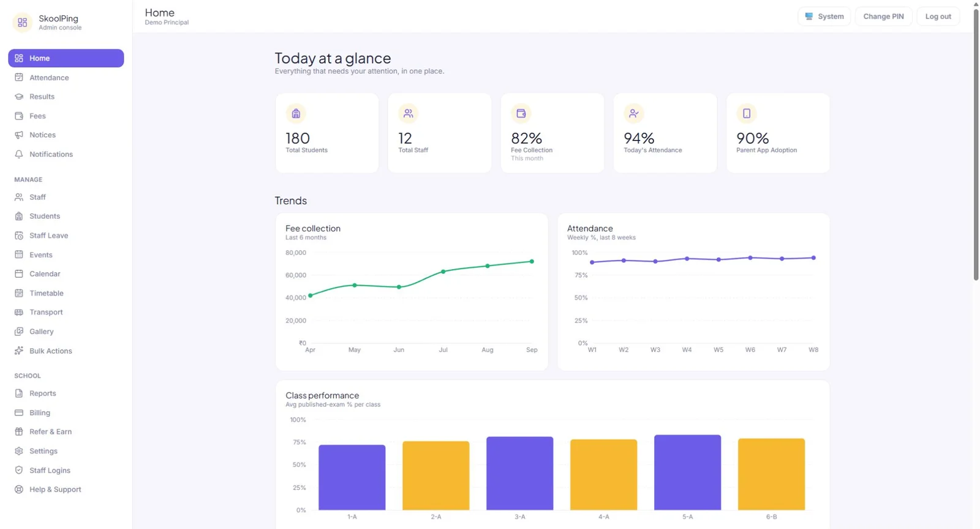Click the Transport bus icon
The width and height of the screenshot is (980, 529).
19,312
